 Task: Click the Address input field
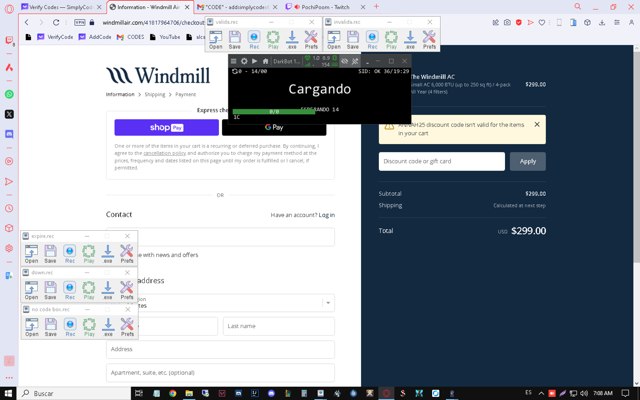(220, 349)
